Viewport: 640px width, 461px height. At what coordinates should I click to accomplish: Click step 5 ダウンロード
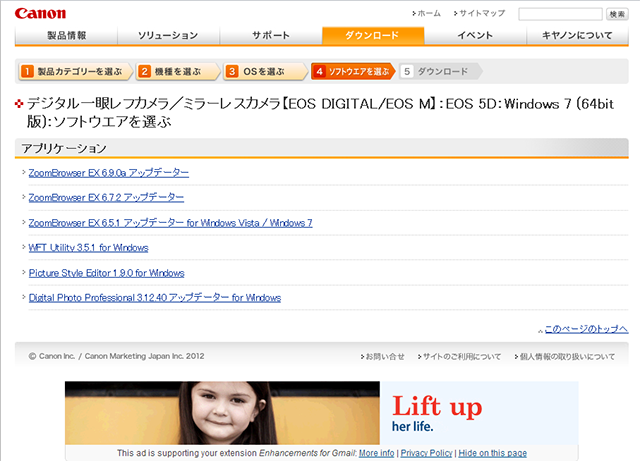[440, 71]
